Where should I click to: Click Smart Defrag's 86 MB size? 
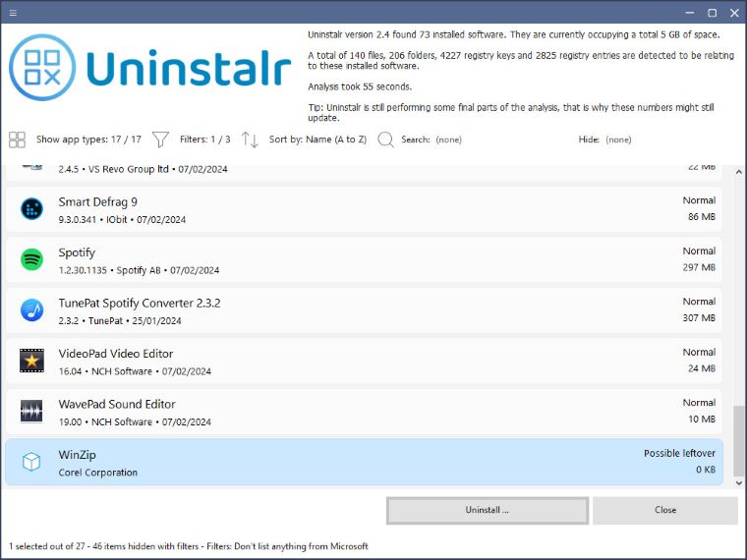(x=702, y=217)
